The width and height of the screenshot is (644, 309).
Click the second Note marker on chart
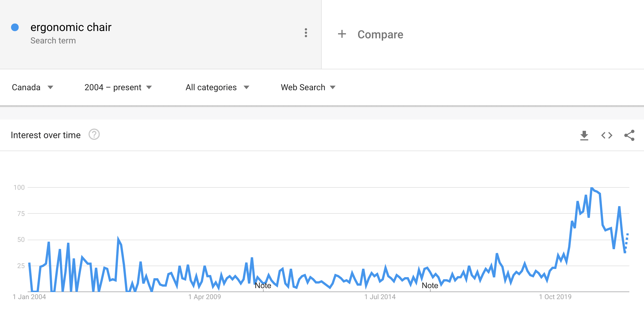coord(430,286)
